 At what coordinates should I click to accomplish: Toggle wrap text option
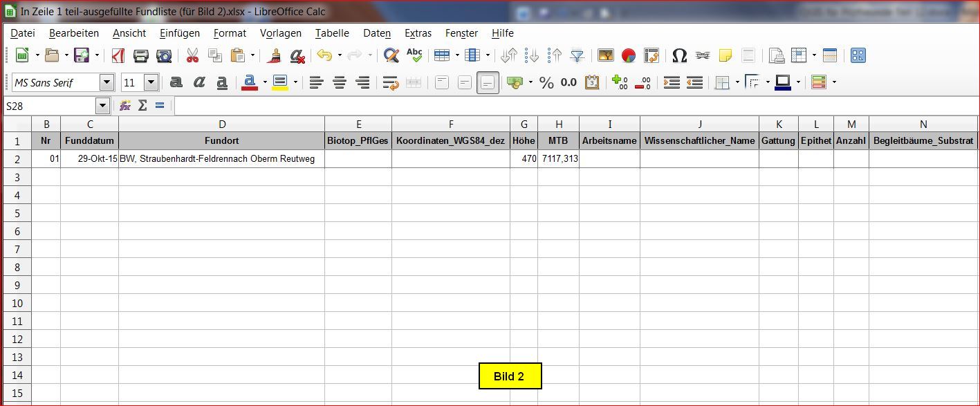coord(391,83)
